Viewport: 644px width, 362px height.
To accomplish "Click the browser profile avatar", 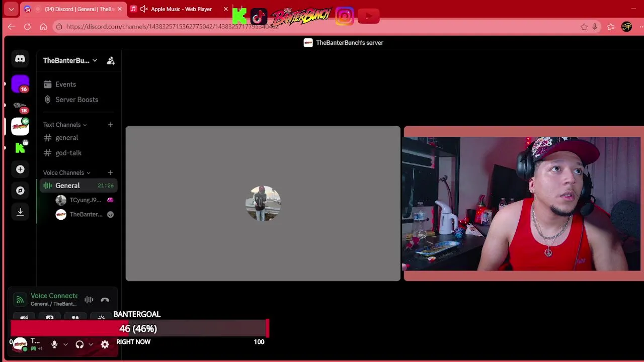I will coord(626,27).
